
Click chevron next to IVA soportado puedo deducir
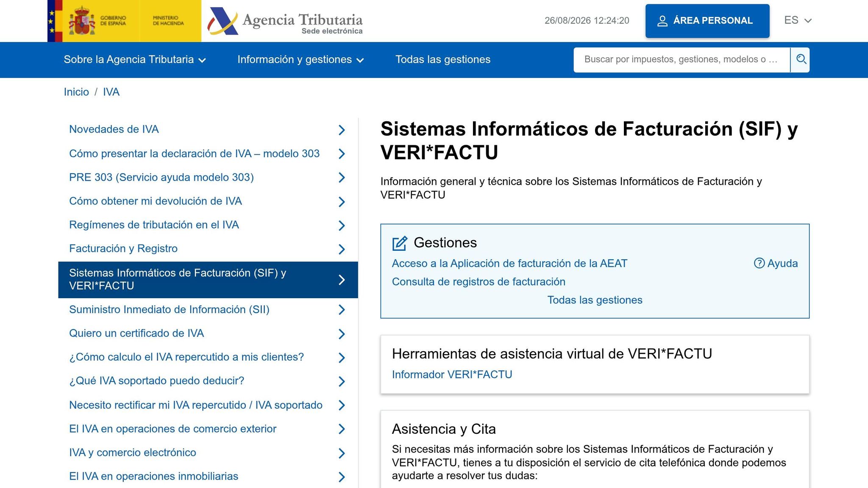point(342,381)
